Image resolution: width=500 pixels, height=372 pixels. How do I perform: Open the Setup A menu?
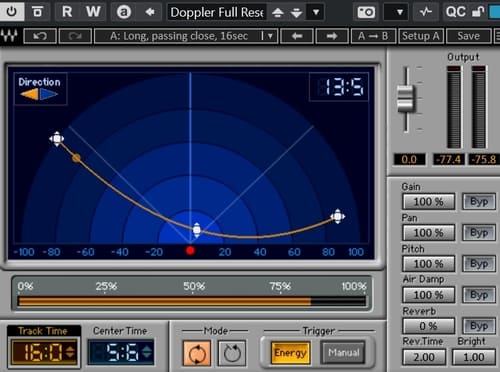click(421, 36)
